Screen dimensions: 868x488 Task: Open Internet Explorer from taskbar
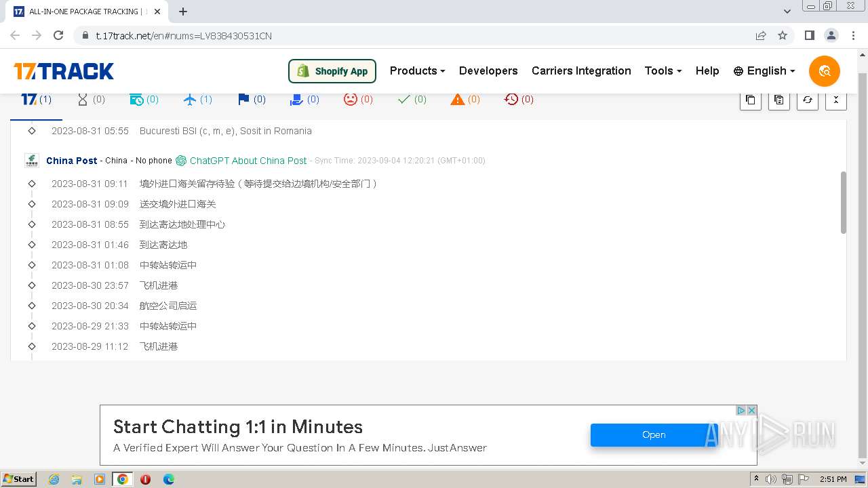(x=54, y=479)
